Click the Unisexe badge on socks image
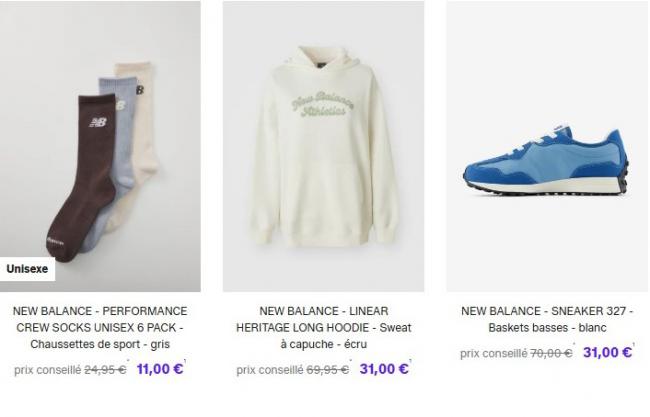 (x=27, y=269)
